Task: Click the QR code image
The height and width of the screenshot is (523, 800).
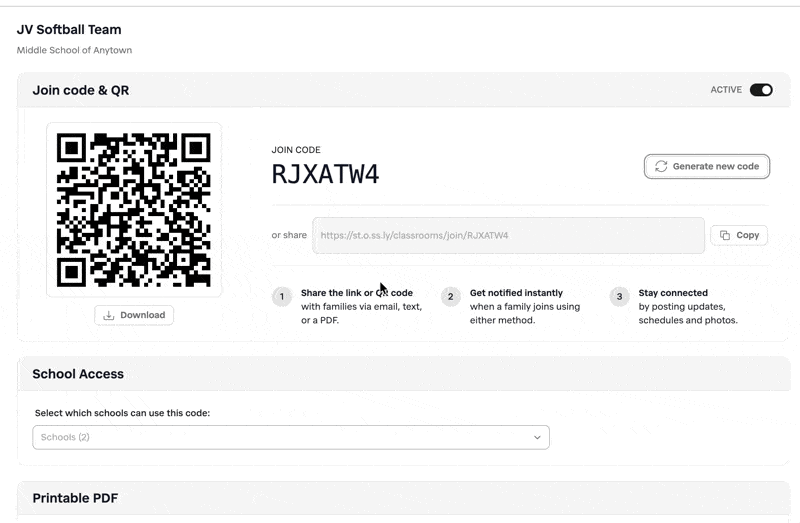Action: [x=134, y=210]
